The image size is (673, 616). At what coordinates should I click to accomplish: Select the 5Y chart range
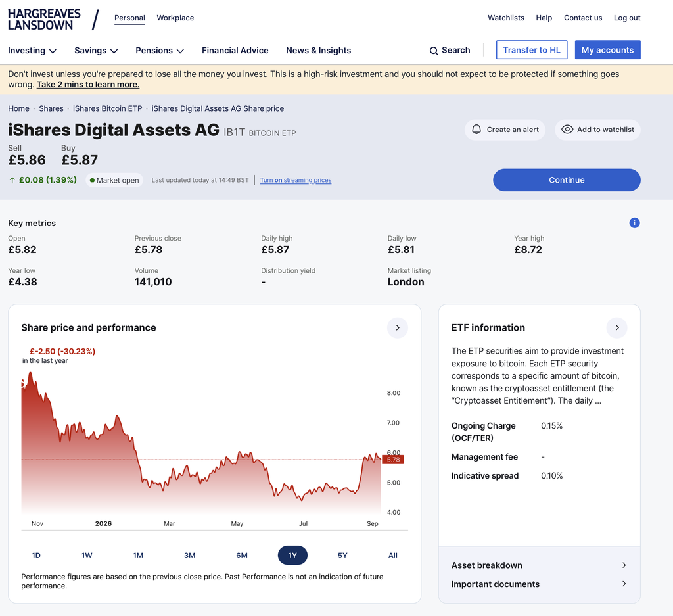(x=342, y=556)
